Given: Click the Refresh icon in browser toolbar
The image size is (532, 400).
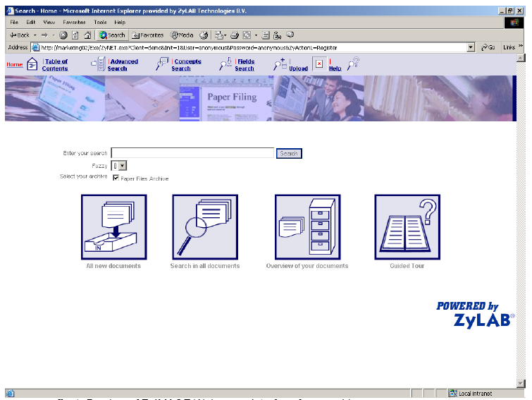Looking at the screenshot, I should coord(75,35).
